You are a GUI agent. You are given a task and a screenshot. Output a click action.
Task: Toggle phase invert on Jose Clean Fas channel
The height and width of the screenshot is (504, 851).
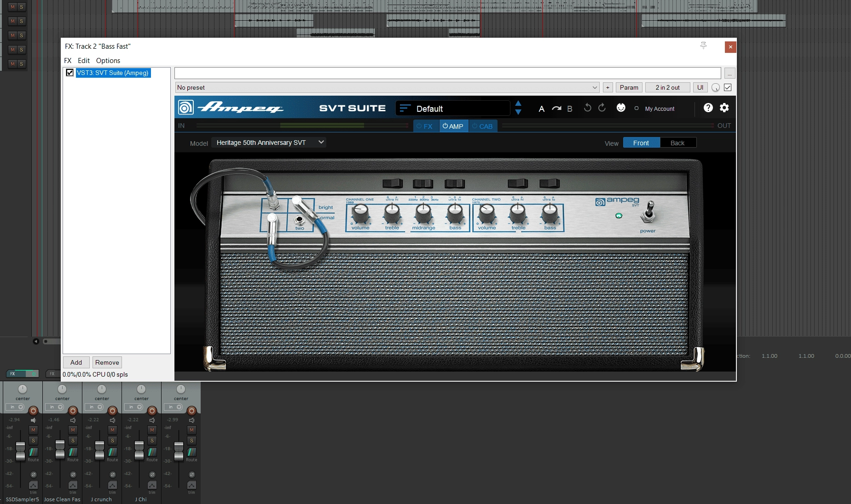point(73,475)
